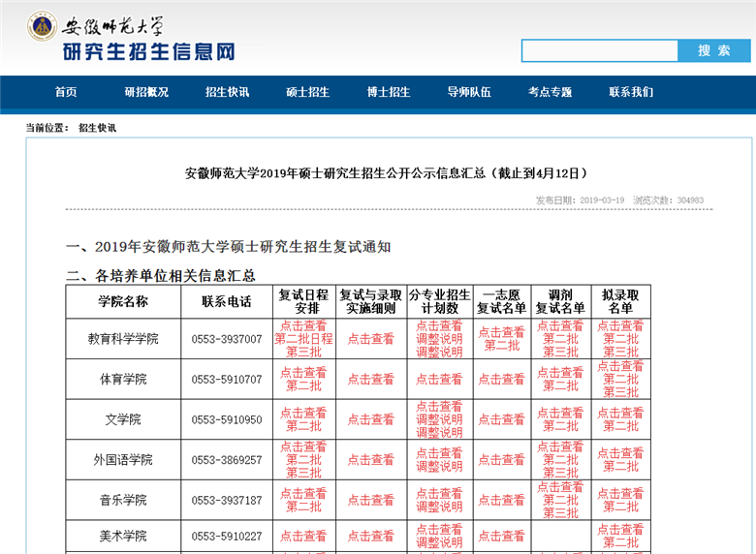This screenshot has height=554, width=756.
Task: Click the search input field
Action: pyautogui.click(x=600, y=50)
